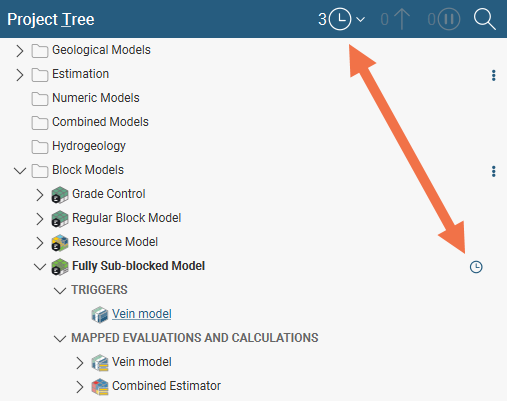507x401 pixels.
Task: Open the Estimation folder options menu
Action: pos(494,75)
